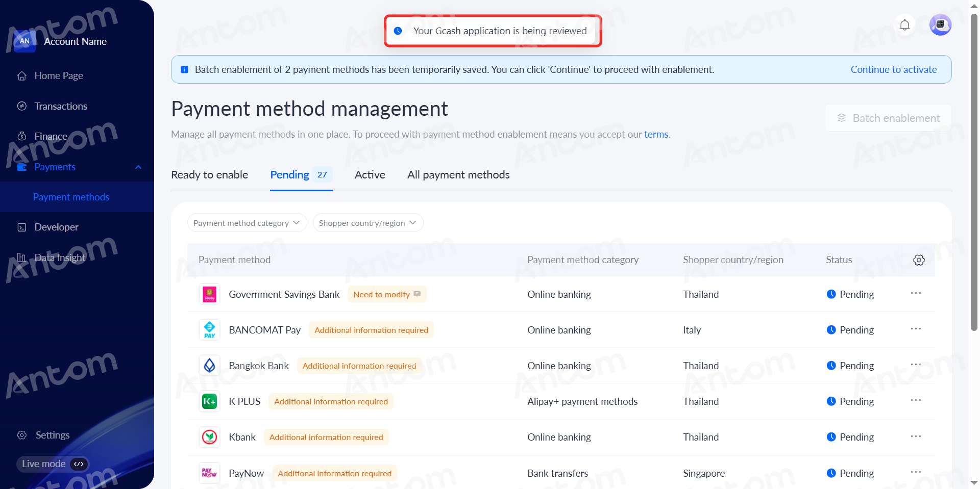Viewport: 980px width, 489px height.
Task: Click the Government Savings Bank name
Action: point(284,294)
